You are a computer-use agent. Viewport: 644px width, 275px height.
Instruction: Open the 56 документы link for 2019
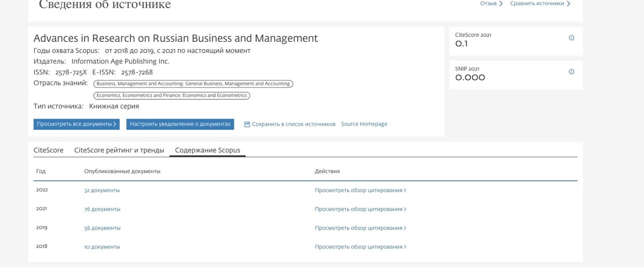[102, 228]
